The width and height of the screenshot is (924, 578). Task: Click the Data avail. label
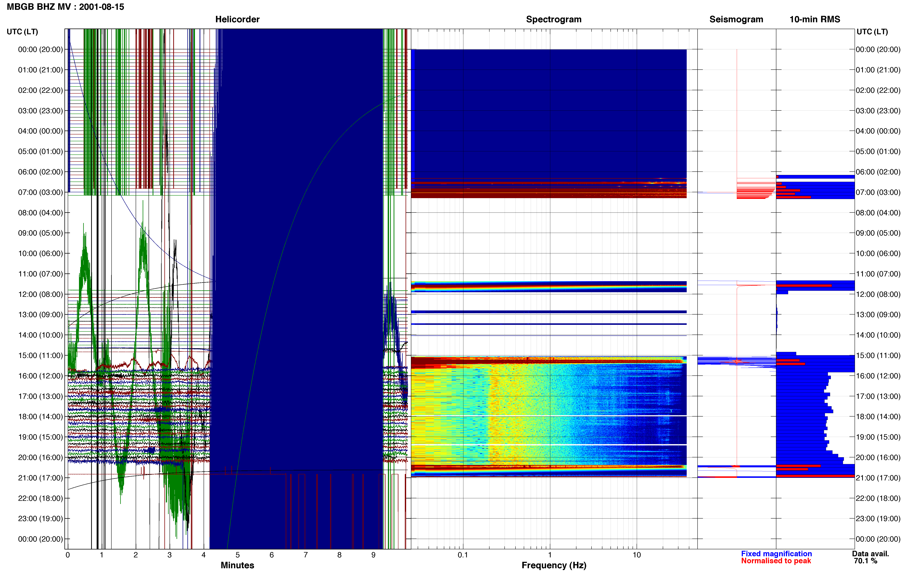(870, 554)
